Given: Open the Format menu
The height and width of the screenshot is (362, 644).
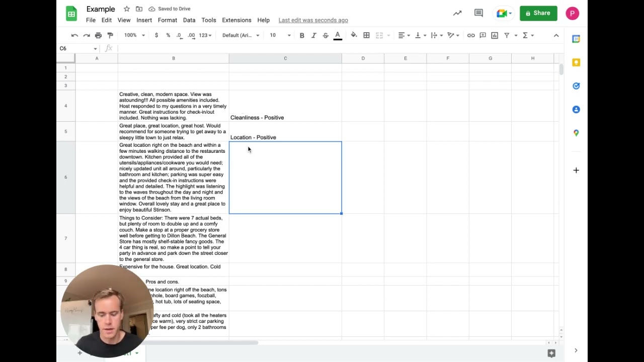Looking at the screenshot, I should point(168,20).
